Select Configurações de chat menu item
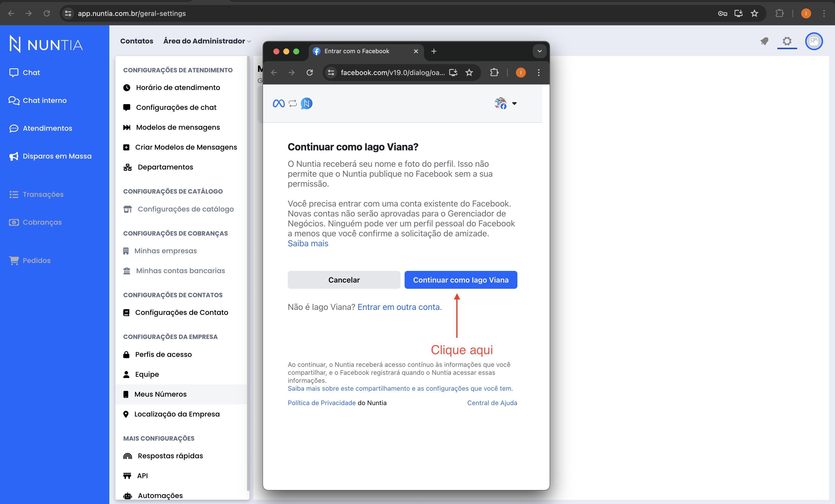 coord(176,107)
